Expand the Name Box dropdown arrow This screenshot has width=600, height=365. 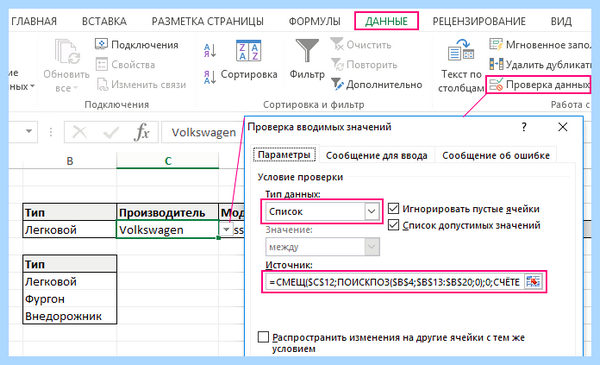(29, 132)
